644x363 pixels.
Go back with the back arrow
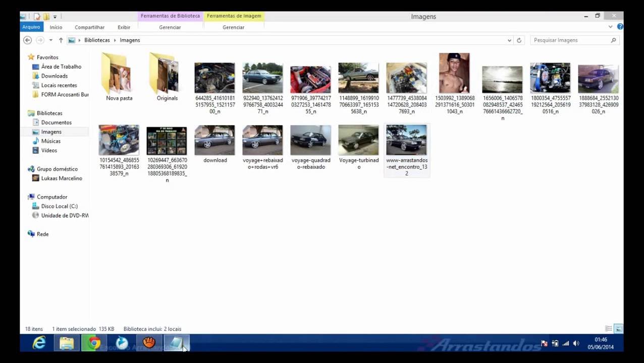(28, 40)
